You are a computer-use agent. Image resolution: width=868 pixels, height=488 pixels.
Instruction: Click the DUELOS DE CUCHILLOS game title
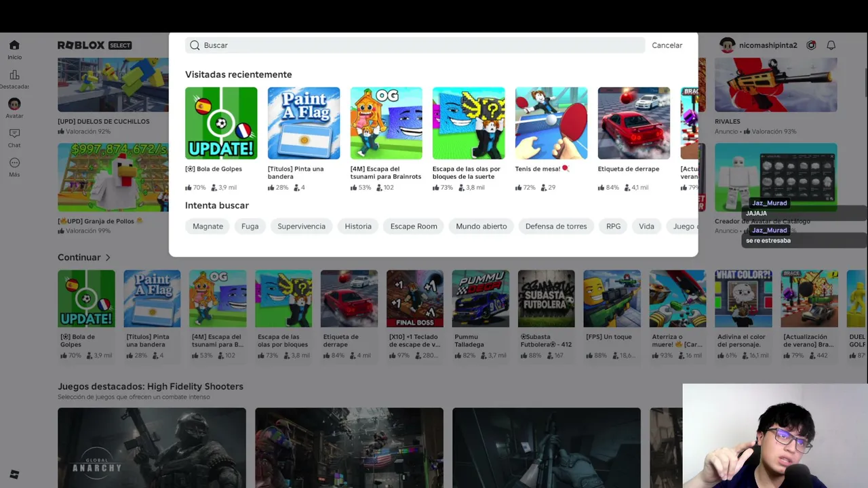[x=104, y=122]
